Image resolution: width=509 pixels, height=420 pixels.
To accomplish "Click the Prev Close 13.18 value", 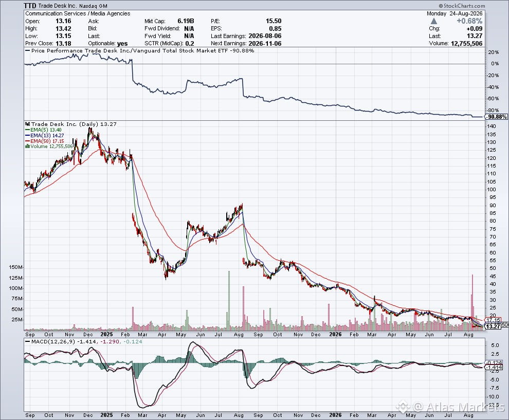I will pos(63,44).
